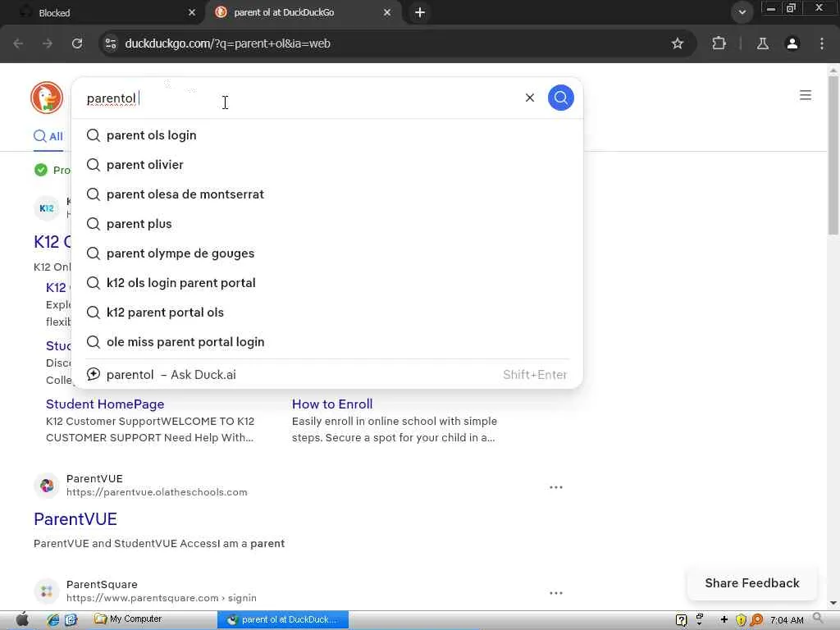The width and height of the screenshot is (840, 630).
Task: Choose 'parentol – Ask Duck.ai' option
Action: 326,374
